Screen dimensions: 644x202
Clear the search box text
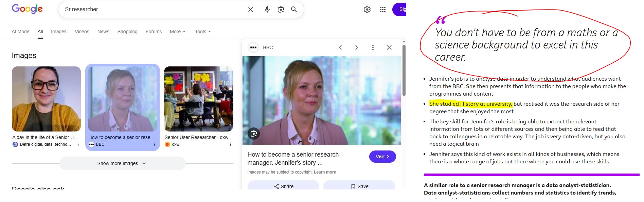(x=251, y=9)
